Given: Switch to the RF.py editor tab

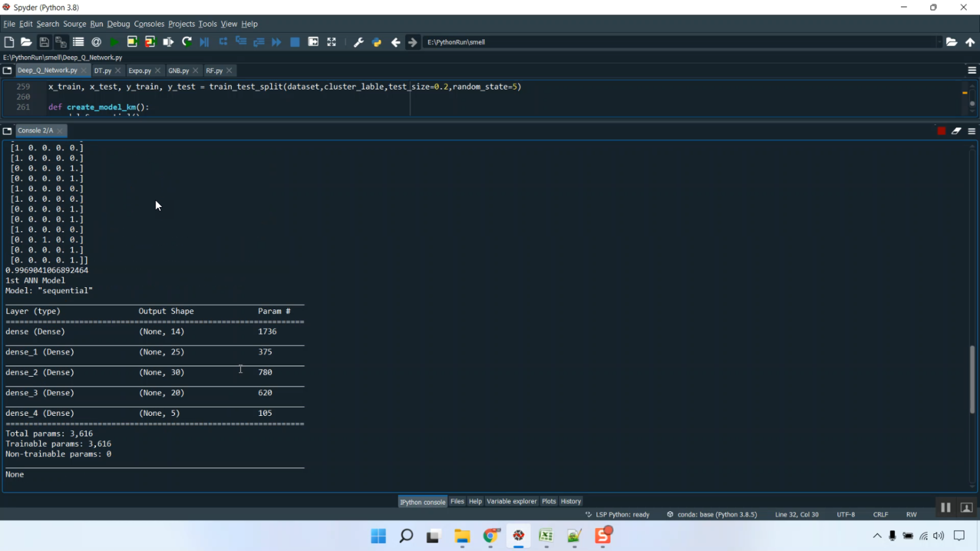Looking at the screenshot, I should tap(214, 71).
